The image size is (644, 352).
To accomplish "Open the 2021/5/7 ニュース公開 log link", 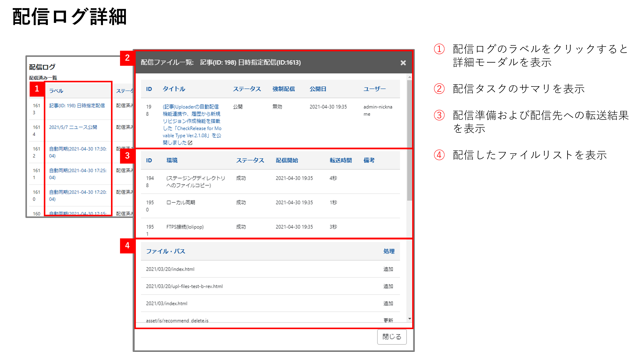I will (x=73, y=127).
